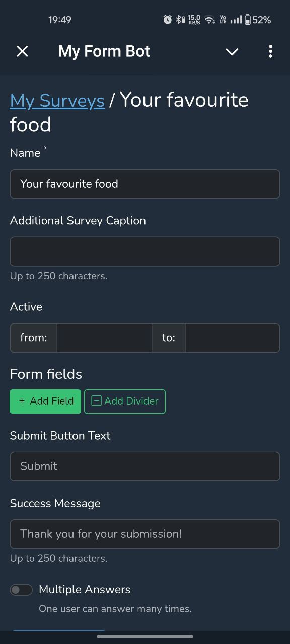
Task: Set the Active to date field
Action: [232, 338]
